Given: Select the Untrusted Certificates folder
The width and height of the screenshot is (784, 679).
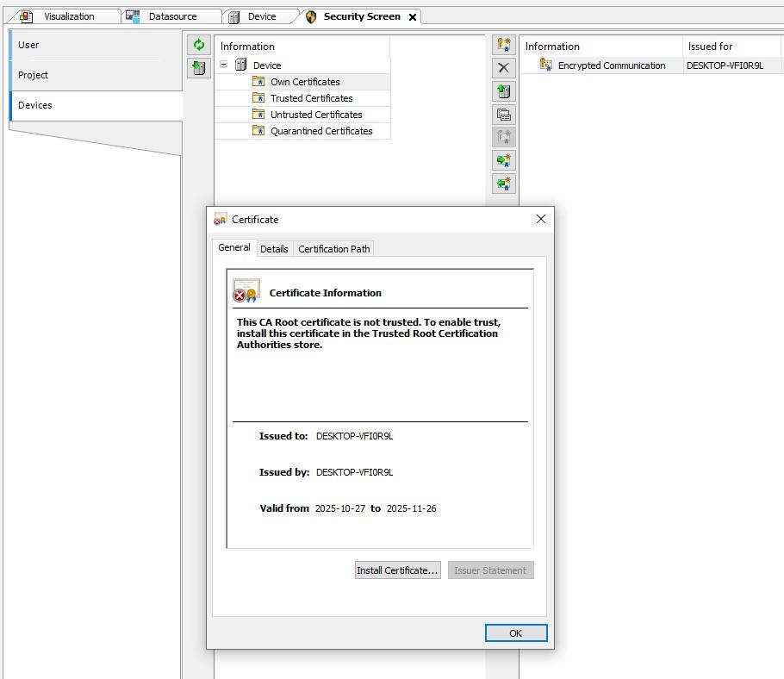Looking at the screenshot, I should pos(316,115).
